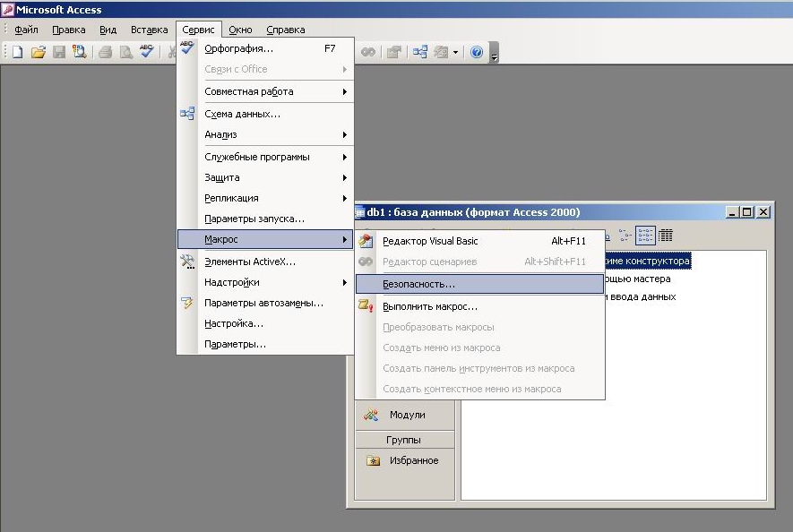Screen dimensions: 793x532
Task: Click the File Search toolbar icon
Action: click(80, 52)
